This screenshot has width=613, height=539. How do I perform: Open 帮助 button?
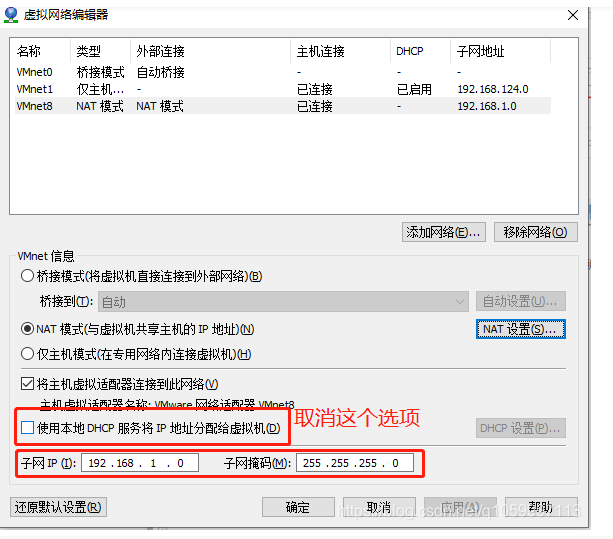pos(541,507)
